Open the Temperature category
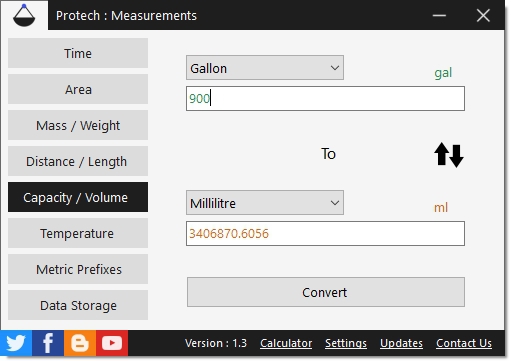This screenshot has height=361, width=511. tap(78, 233)
